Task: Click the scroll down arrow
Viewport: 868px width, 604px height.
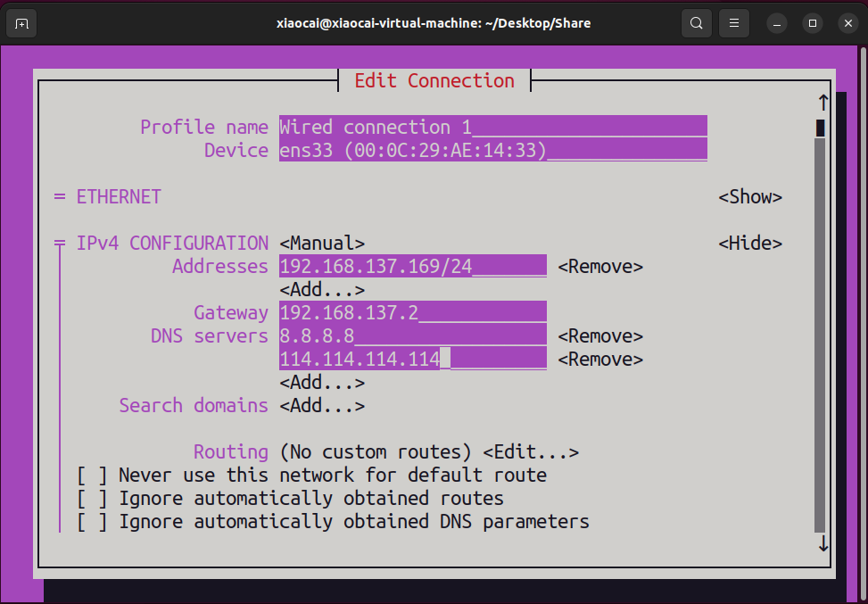Action: pyautogui.click(x=823, y=543)
